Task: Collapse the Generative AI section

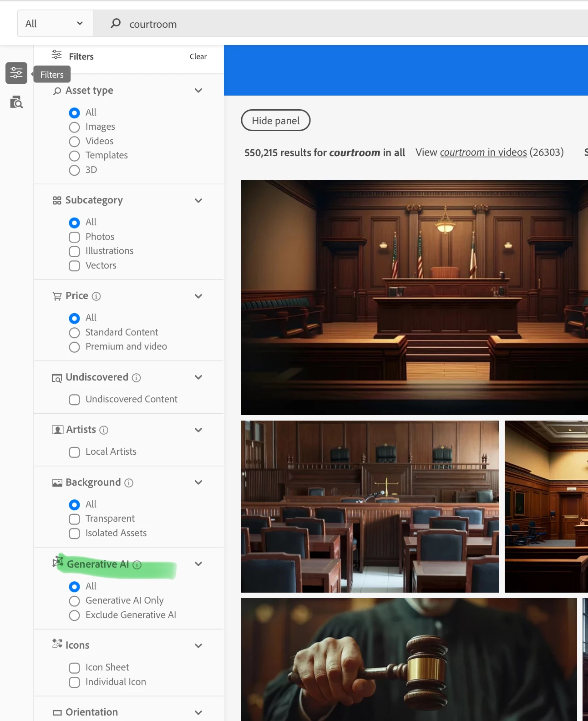Action: pyautogui.click(x=198, y=564)
